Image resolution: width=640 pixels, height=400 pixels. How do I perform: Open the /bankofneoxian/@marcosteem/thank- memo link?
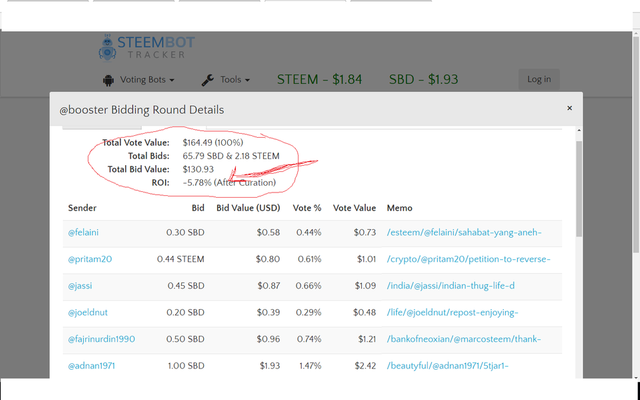coord(464,339)
